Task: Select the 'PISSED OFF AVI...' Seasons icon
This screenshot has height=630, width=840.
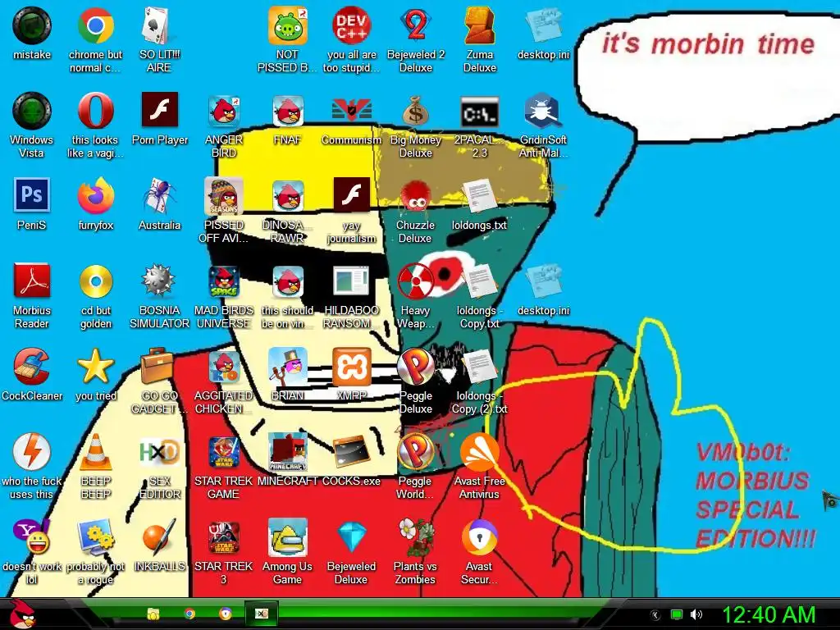Action: [x=224, y=196]
